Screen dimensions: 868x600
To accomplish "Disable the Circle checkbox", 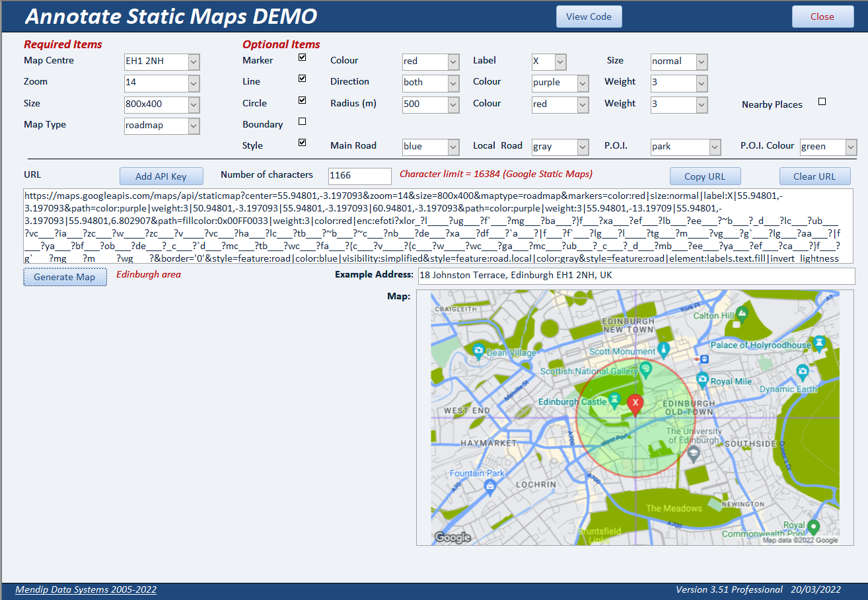I will [303, 100].
